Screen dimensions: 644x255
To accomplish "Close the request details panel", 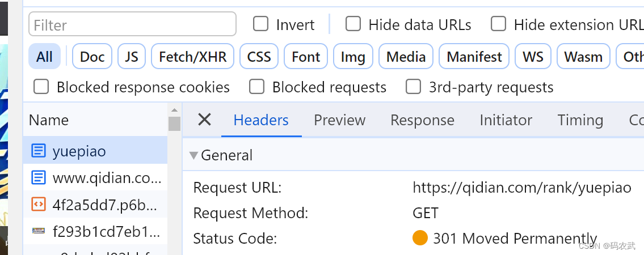I will pos(204,120).
